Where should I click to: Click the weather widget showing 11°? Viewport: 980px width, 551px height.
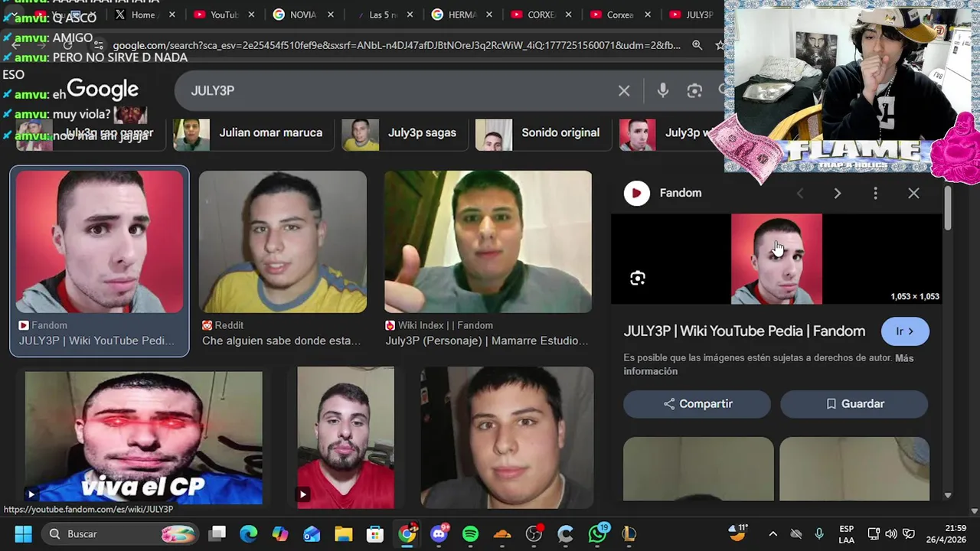click(737, 533)
